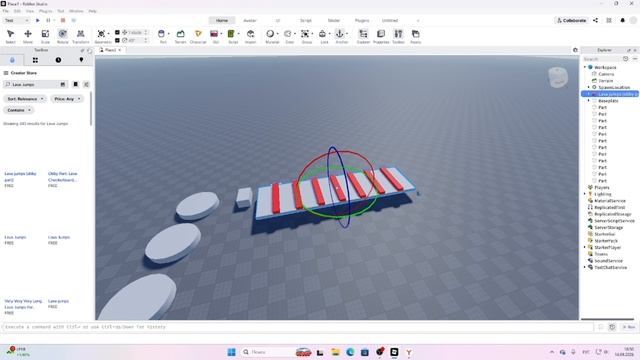Click the Lock tool icon

[x=322, y=34]
